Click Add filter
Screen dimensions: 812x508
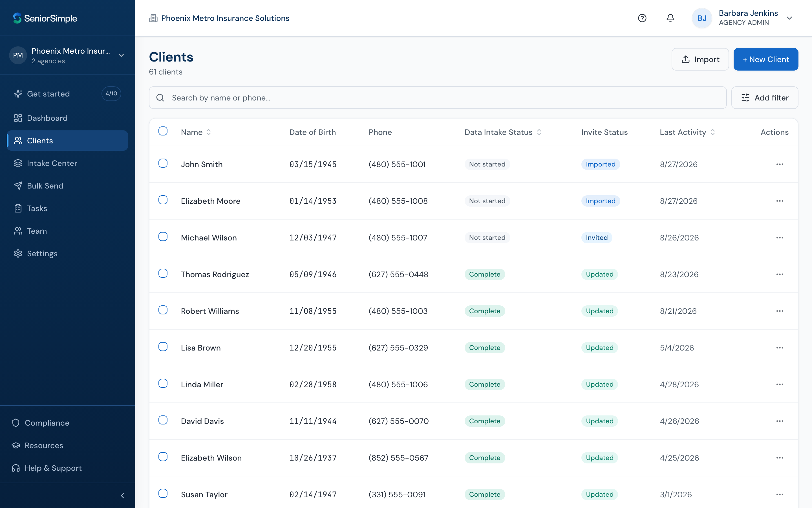tap(764, 98)
